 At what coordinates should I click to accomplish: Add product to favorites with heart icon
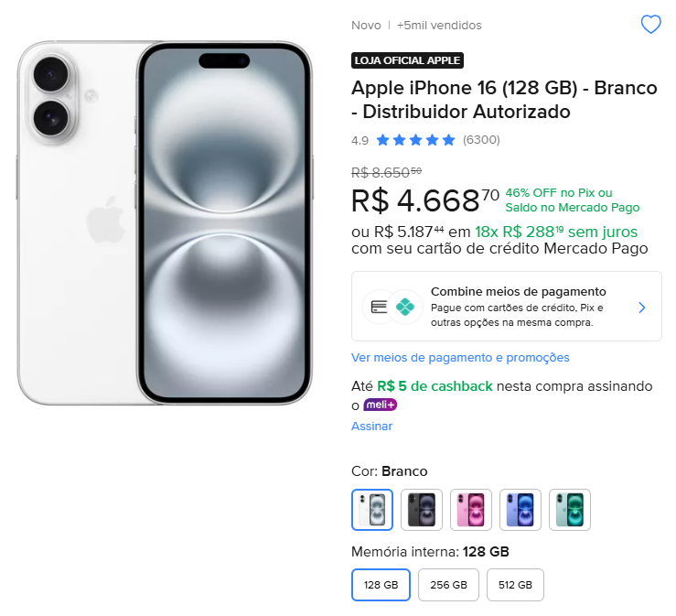[x=650, y=25]
